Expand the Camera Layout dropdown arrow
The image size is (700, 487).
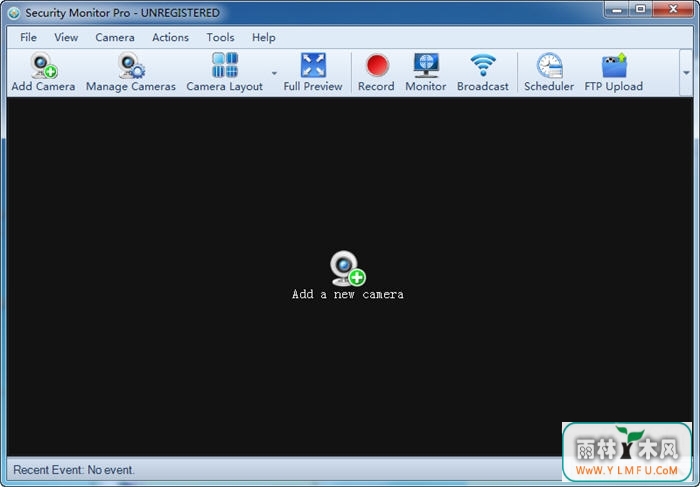coord(274,73)
